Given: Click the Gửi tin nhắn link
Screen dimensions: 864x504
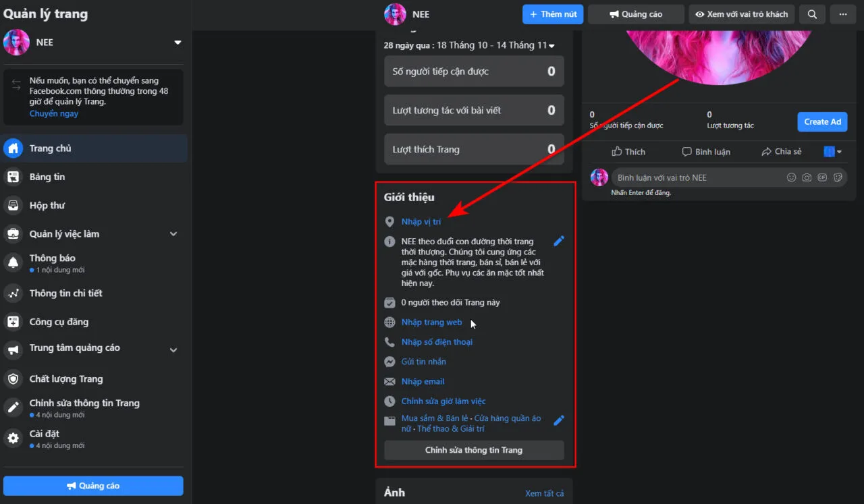Looking at the screenshot, I should point(424,362).
